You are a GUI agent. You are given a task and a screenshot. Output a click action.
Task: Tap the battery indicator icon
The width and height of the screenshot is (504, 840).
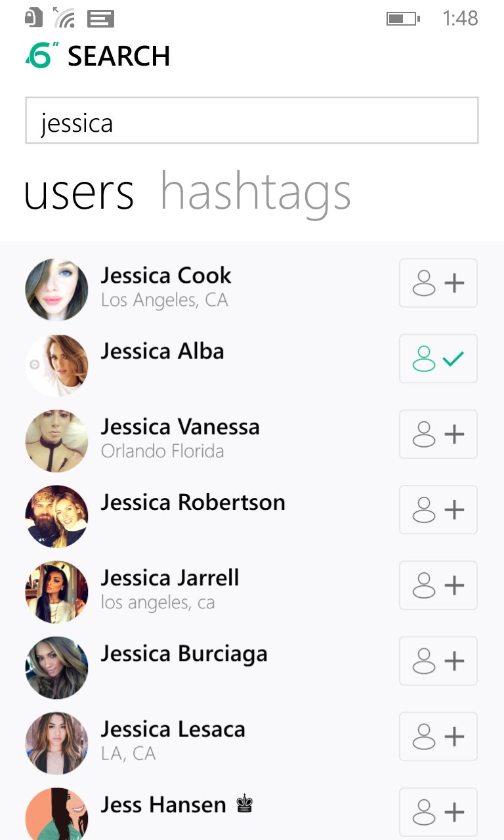click(402, 18)
